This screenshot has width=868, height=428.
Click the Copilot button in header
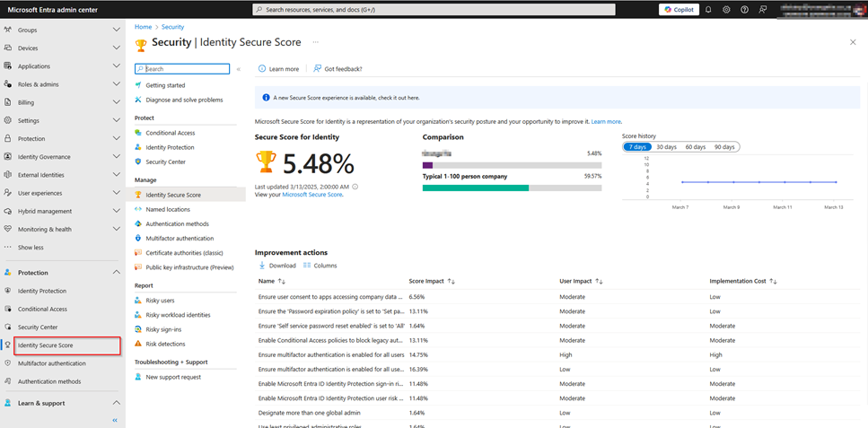tap(679, 9)
